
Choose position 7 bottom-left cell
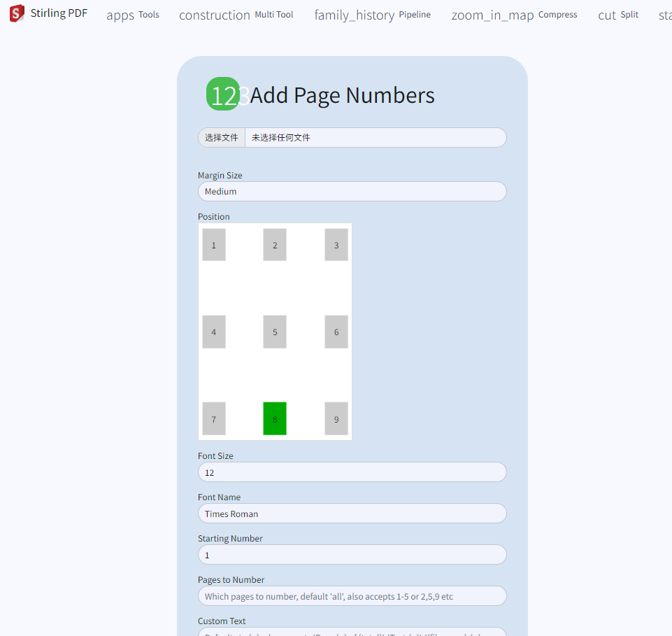[x=214, y=418]
